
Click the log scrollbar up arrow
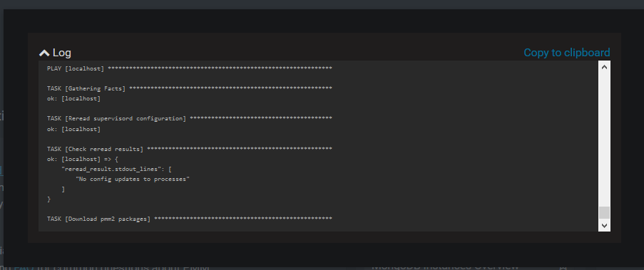[604, 67]
